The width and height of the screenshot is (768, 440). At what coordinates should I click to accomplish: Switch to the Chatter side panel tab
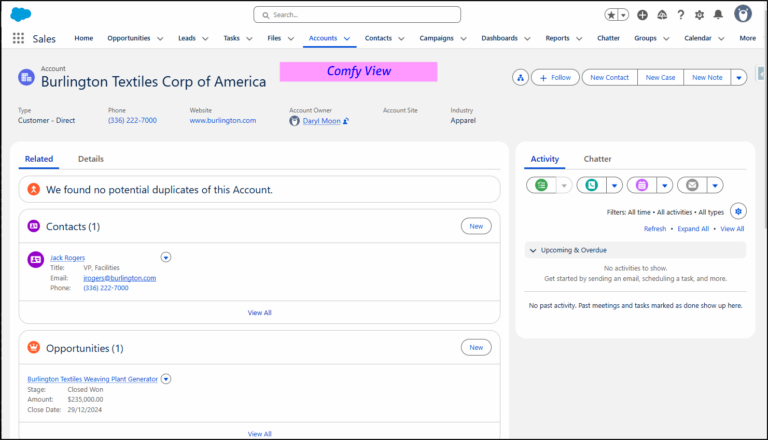(597, 159)
